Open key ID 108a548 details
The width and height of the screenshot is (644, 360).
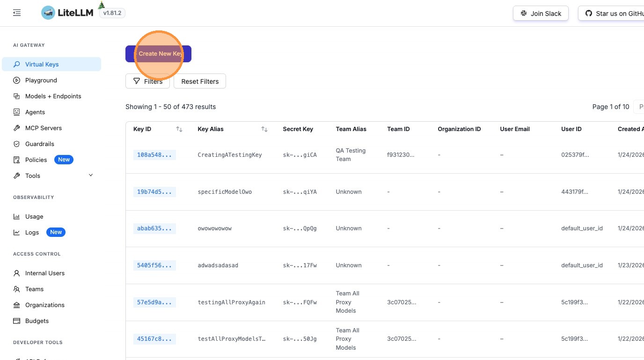[x=154, y=155]
